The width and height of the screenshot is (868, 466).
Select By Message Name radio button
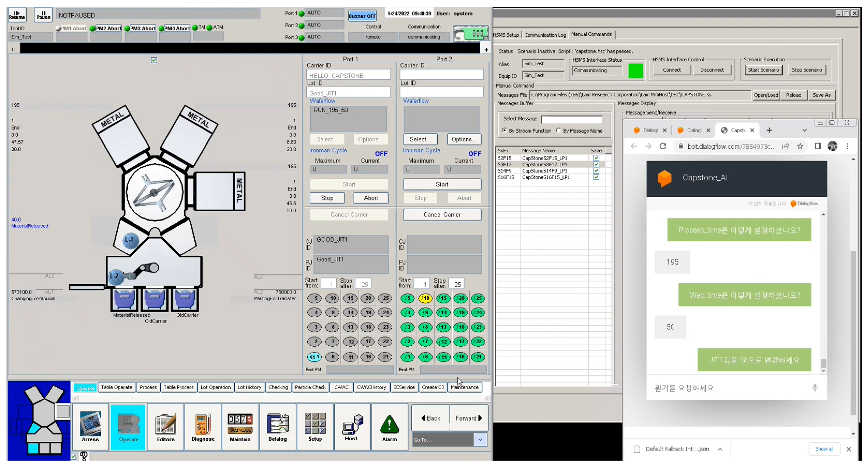pos(559,130)
